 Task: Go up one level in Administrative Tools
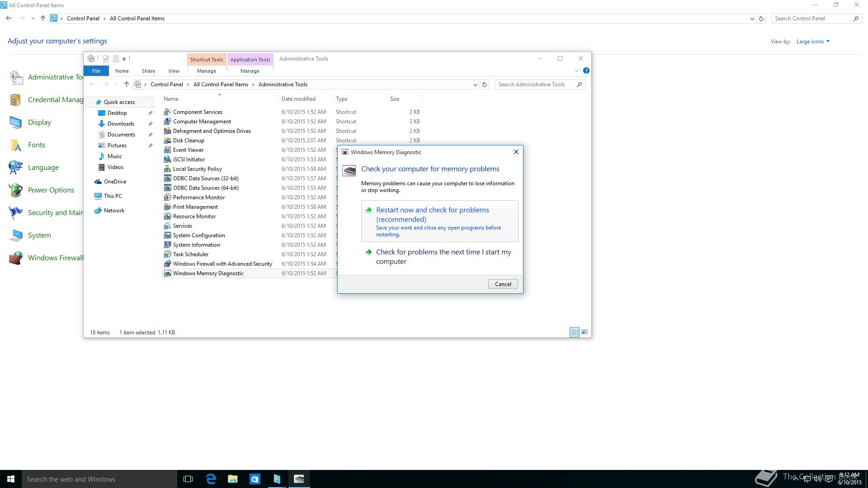pos(126,84)
